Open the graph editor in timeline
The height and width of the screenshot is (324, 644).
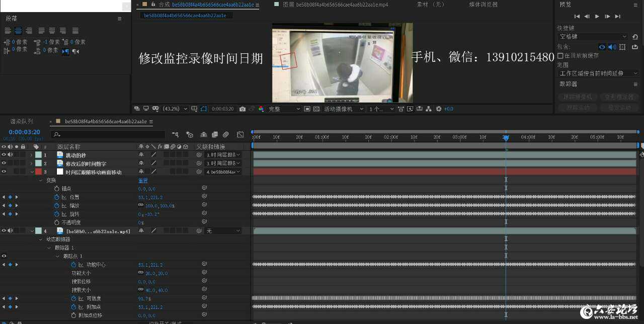tap(240, 134)
